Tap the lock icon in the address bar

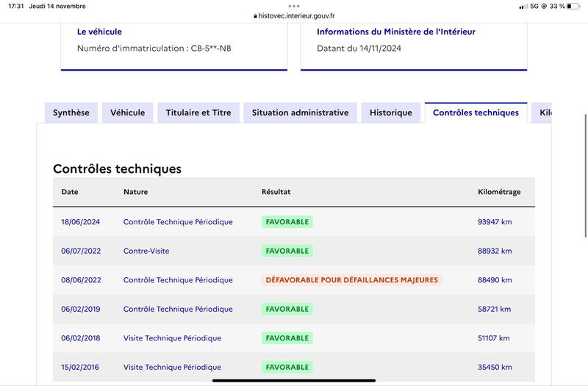click(255, 16)
